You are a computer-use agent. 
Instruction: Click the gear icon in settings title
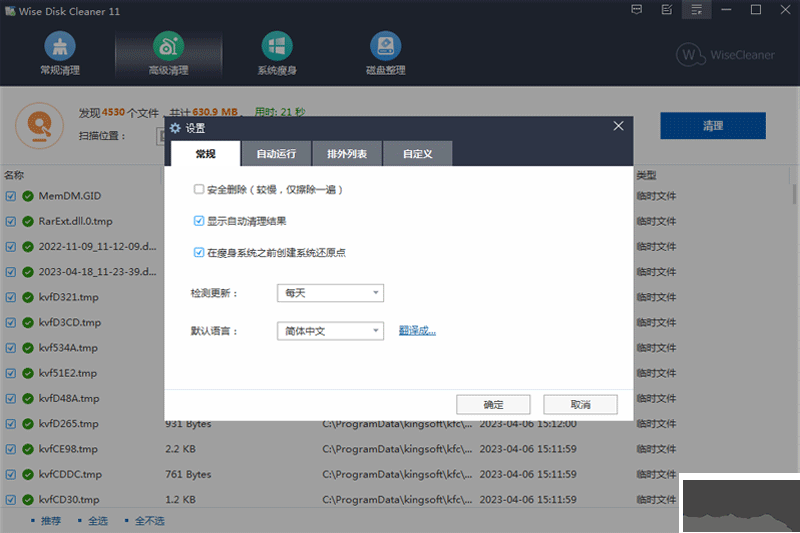pyautogui.click(x=176, y=128)
